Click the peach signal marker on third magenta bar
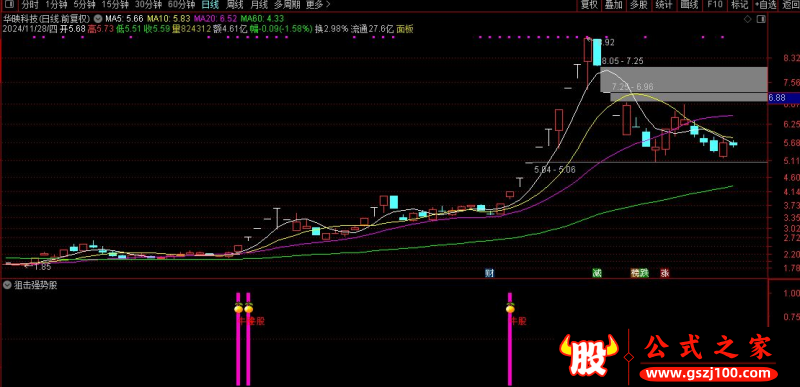Viewport: 800px width, 387px height. coord(510,308)
